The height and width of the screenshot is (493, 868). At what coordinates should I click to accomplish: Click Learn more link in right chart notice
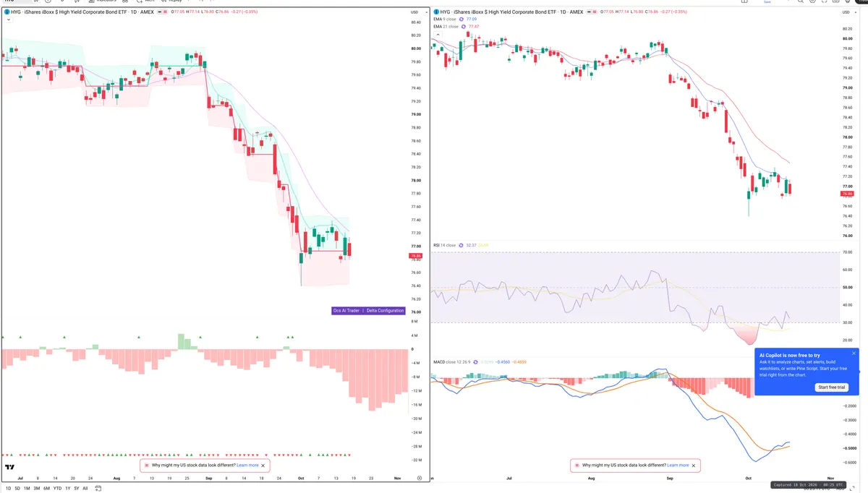(x=678, y=466)
